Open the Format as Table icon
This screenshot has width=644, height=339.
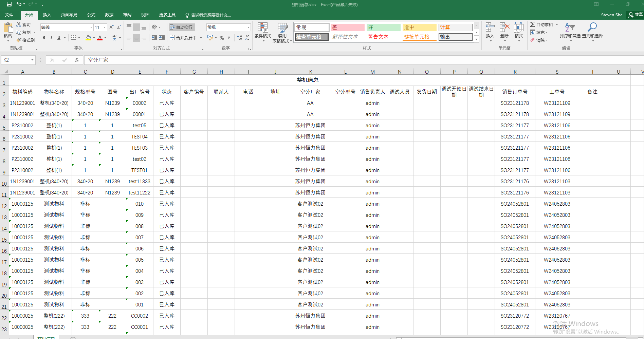click(282, 28)
